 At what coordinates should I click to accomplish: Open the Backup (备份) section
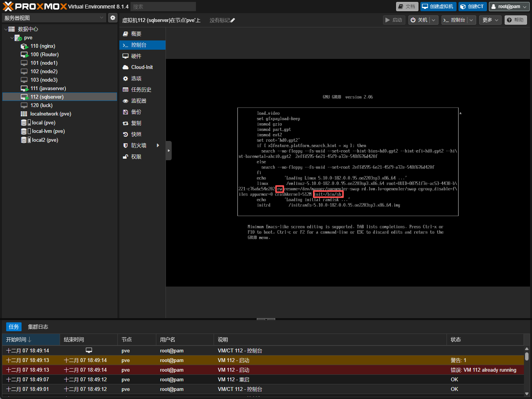(142, 112)
